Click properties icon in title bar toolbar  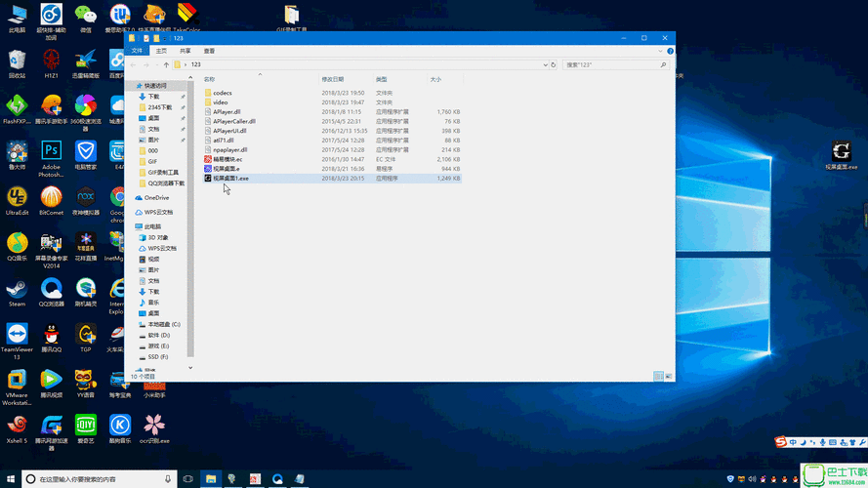pos(146,38)
